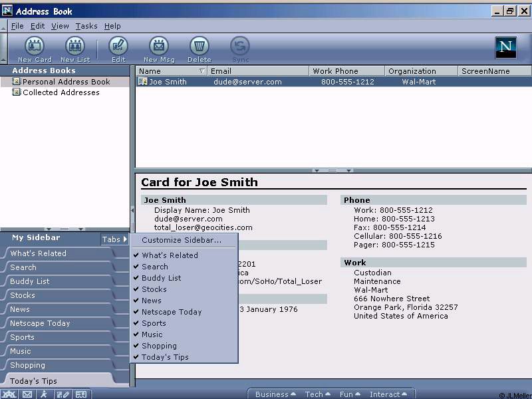Open the Tasks menu
532x399 pixels.
[86, 26]
